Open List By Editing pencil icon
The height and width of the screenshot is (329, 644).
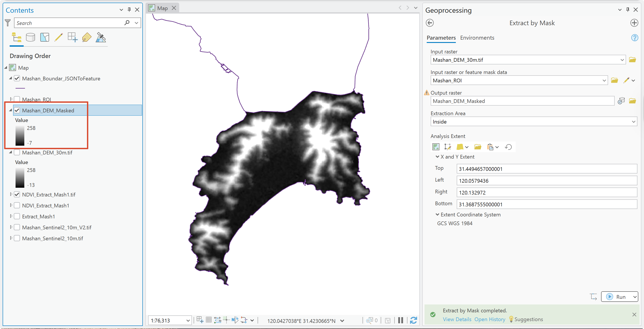pos(58,37)
